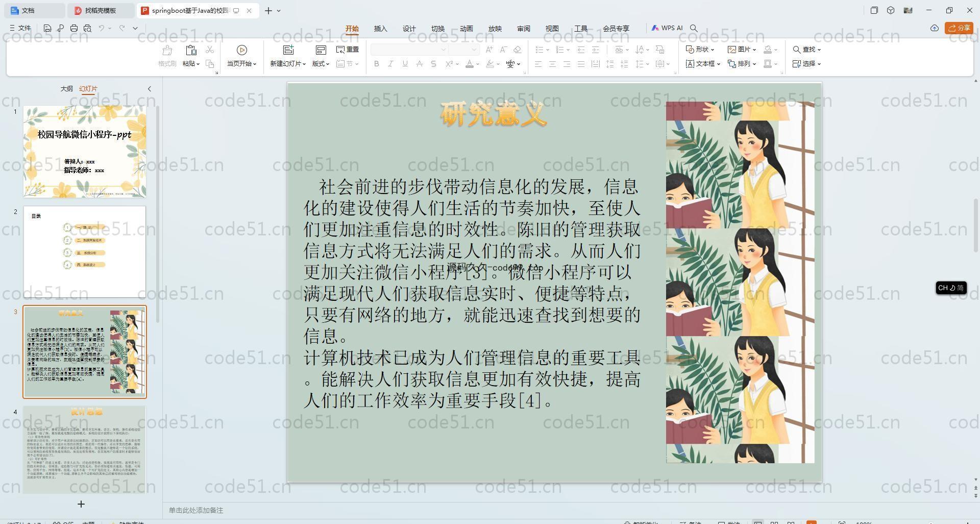This screenshot has height=524, width=980.
Task: Open the 找稻壳模板 tab
Action: click(x=101, y=10)
